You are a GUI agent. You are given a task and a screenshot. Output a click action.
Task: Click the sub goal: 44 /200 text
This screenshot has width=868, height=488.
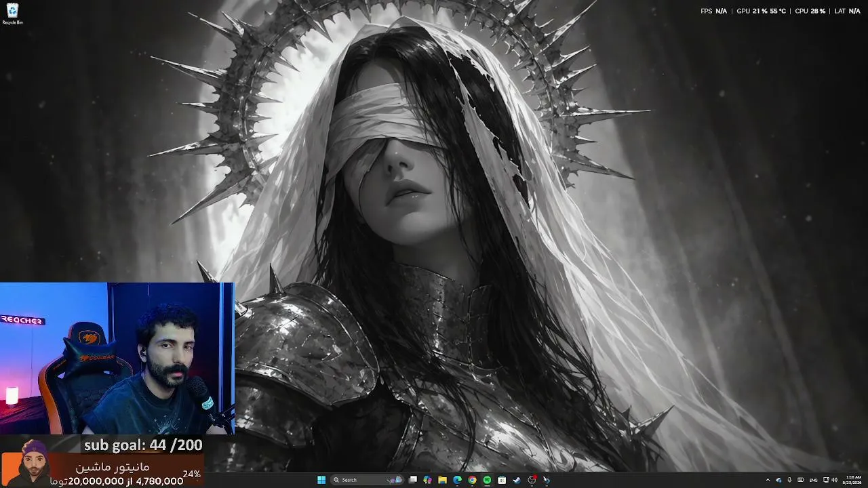pos(143,445)
